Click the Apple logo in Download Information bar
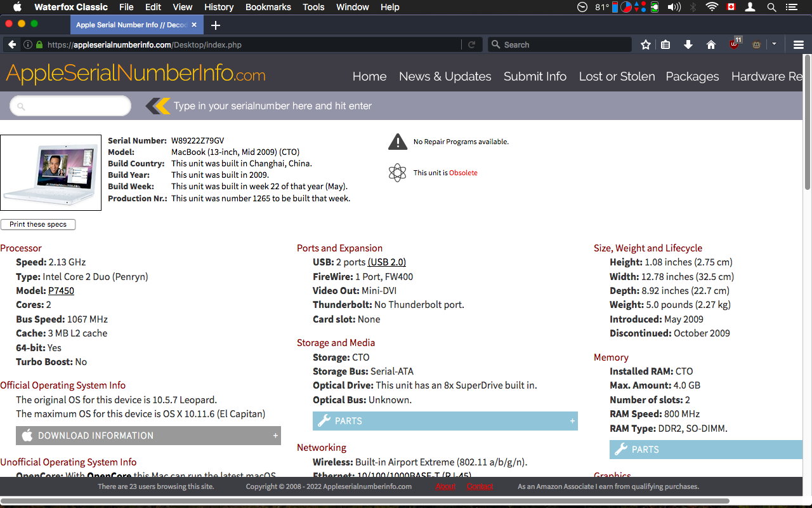The image size is (812, 508). point(27,436)
